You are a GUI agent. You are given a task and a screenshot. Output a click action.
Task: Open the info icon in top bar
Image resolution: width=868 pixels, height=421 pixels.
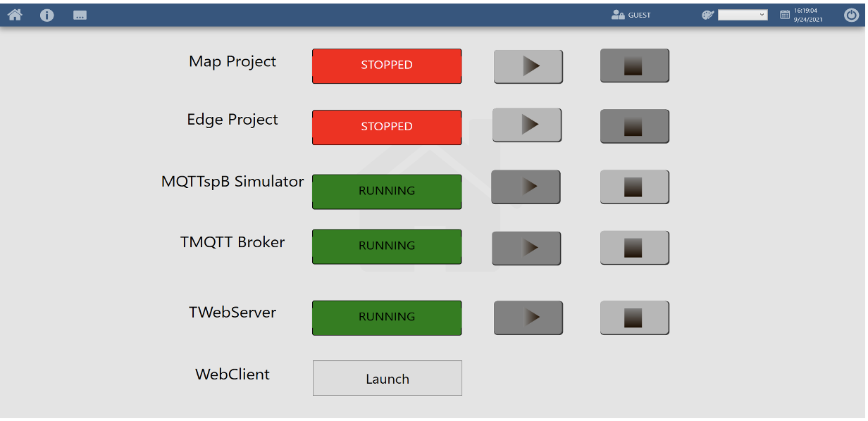47,15
